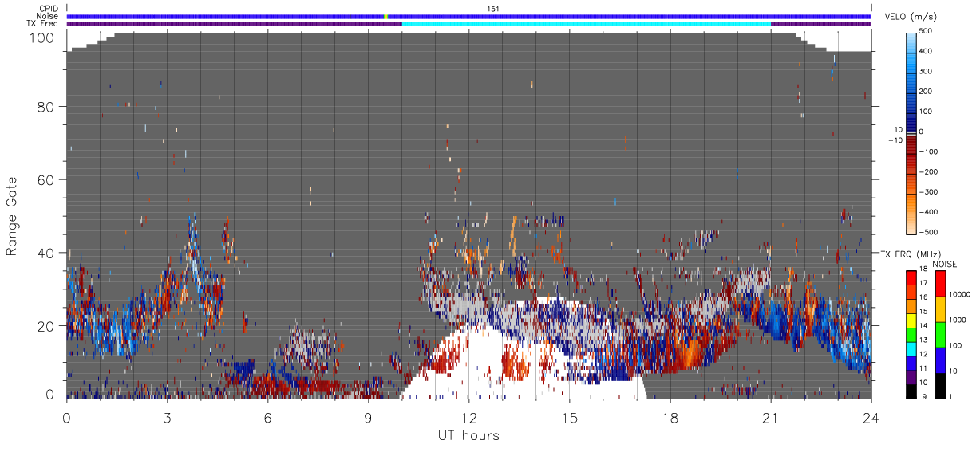Click the CPID value 151
The width and height of the screenshot is (980, 452).
click(x=493, y=9)
